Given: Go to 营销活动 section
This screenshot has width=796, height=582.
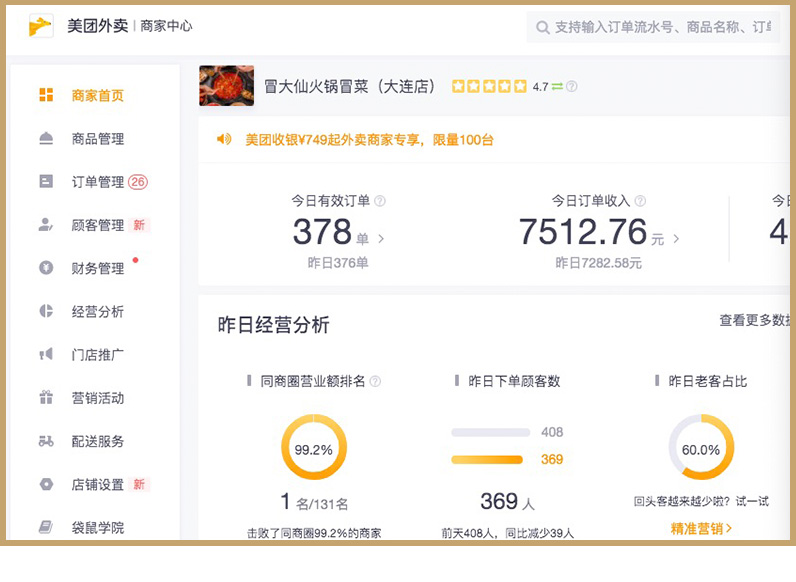Looking at the screenshot, I should coord(98,398).
